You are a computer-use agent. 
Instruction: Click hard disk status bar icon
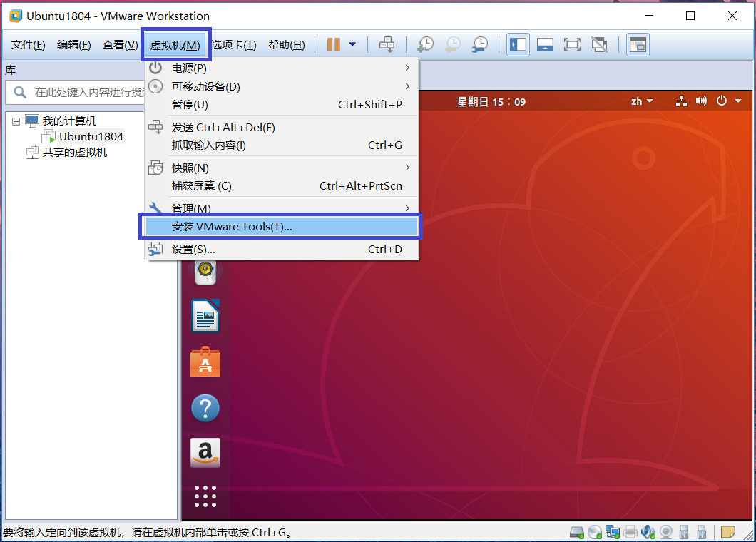point(577,532)
